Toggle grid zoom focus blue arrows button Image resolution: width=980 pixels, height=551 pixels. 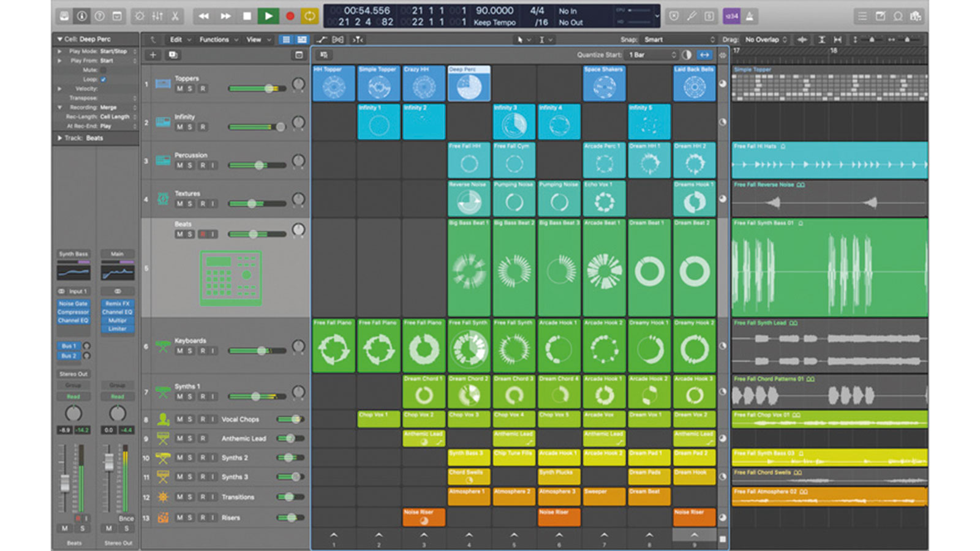pos(704,55)
